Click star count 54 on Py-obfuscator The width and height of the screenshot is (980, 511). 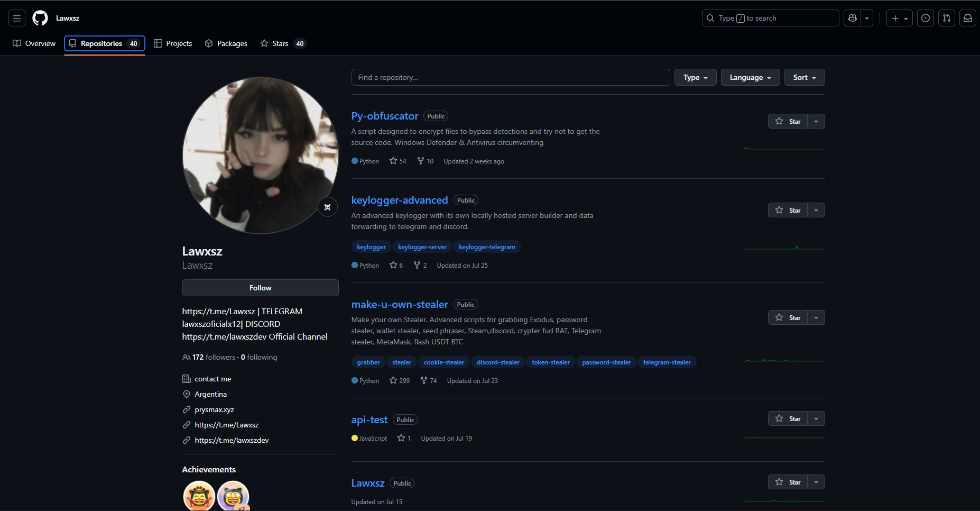[397, 161]
